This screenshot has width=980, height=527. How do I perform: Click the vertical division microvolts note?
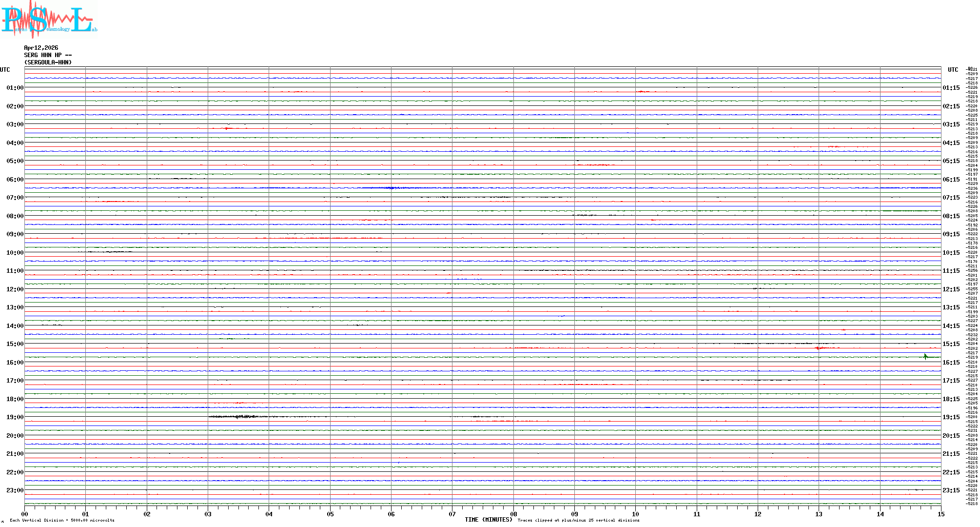pos(62,520)
